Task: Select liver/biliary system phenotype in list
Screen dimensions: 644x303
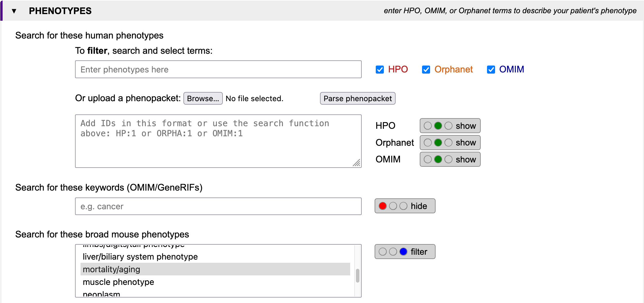Action: tap(140, 257)
